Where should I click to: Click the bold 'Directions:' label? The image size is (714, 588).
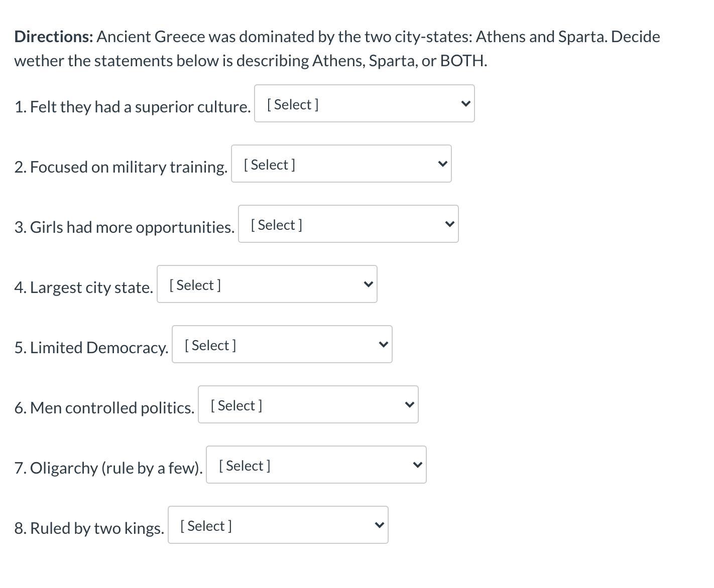[x=54, y=37]
